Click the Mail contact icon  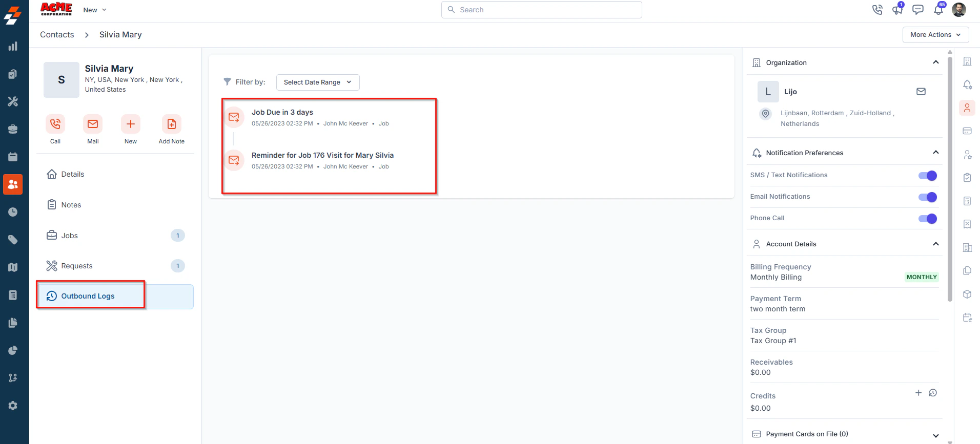93,124
